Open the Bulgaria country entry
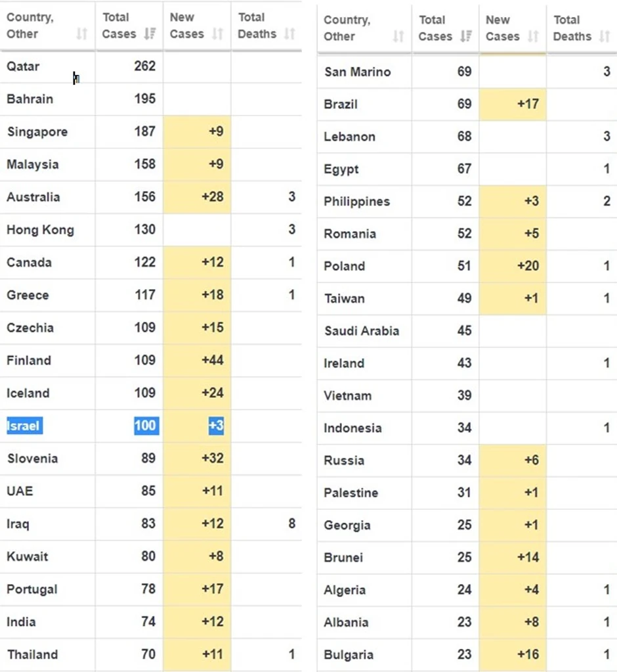Viewport: 617px width, 672px height. click(349, 655)
